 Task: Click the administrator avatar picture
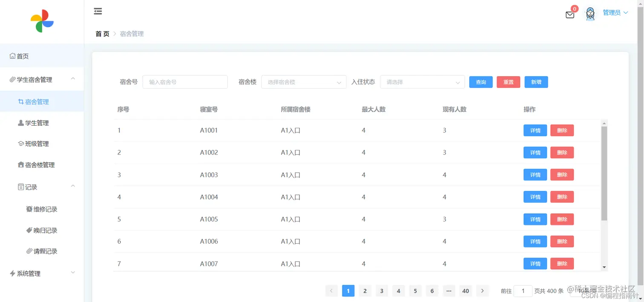(590, 14)
